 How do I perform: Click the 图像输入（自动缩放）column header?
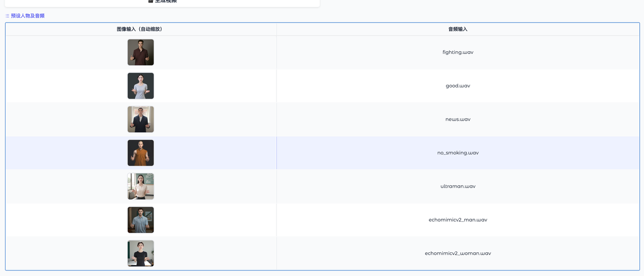[140, 29]
